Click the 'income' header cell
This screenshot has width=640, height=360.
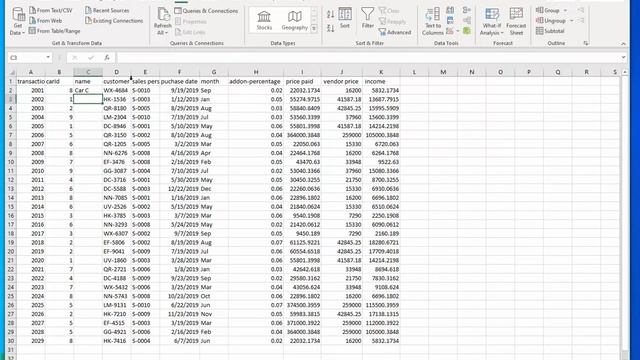coord(381,82)
